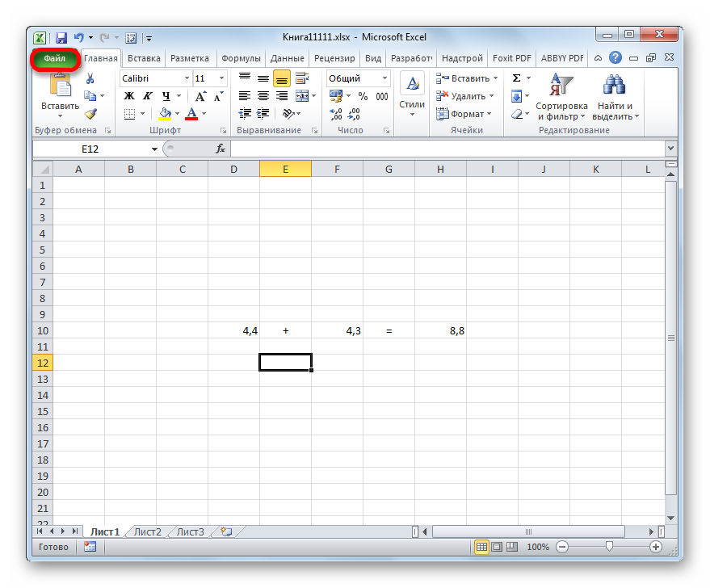Select cell H10 containing 8,8
The width and height of the screenshot is (710, 588).
point(440,331)
